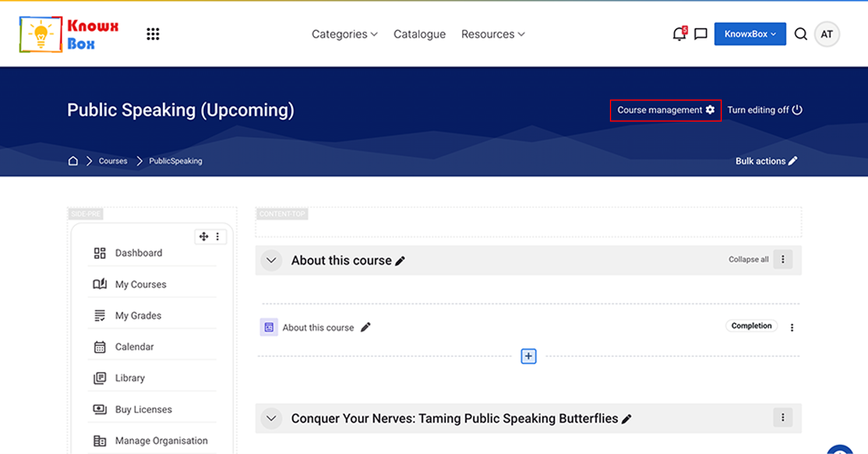Open the Categories dropdown
868x454 pixels.
click(344, 34)
